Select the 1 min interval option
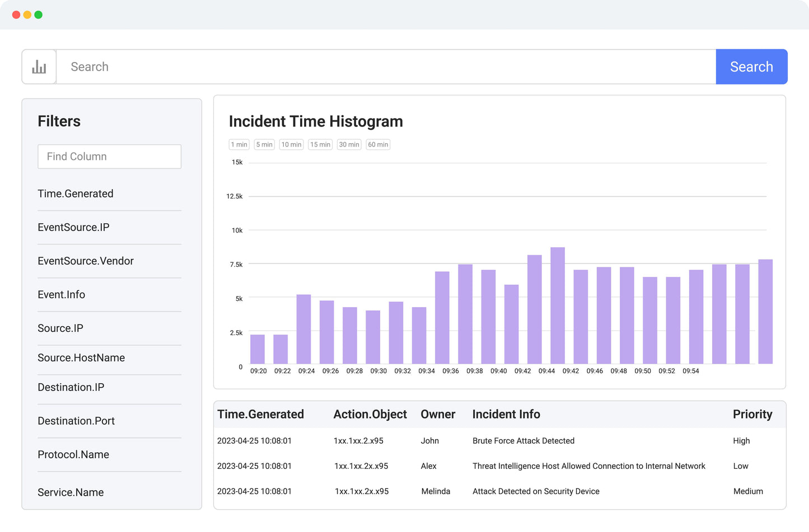Viewport: 809px width, 532px height. coord(239,144)
